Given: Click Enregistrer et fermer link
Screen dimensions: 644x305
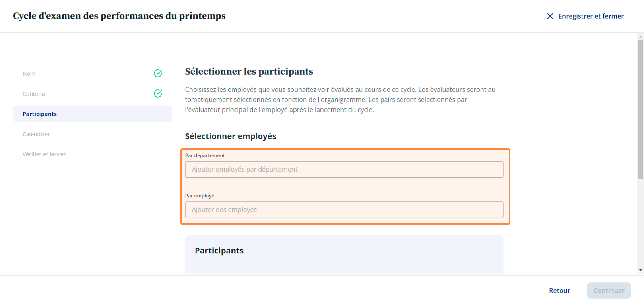Looking at the screenshot, I should coord(591,16).
